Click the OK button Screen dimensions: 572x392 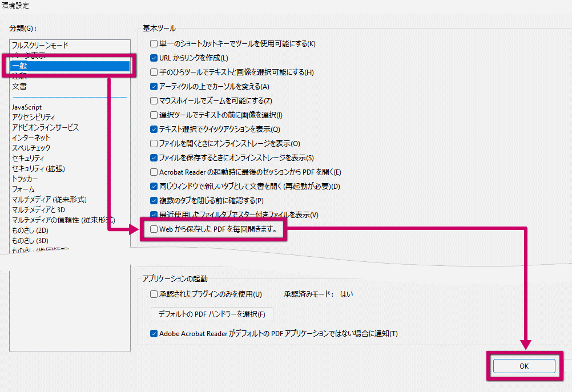(x=524, y=366)
